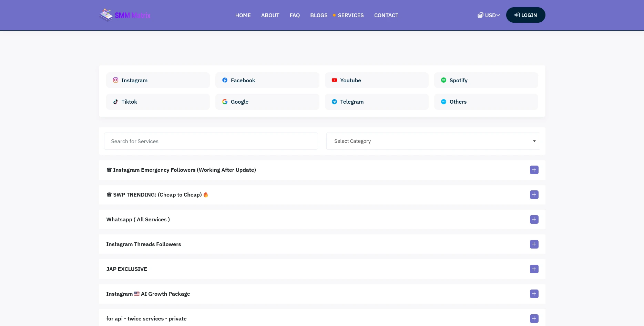Click the Facebook logo icon
The width and height of the screenshot is (644, 326).
click(225, 80)
